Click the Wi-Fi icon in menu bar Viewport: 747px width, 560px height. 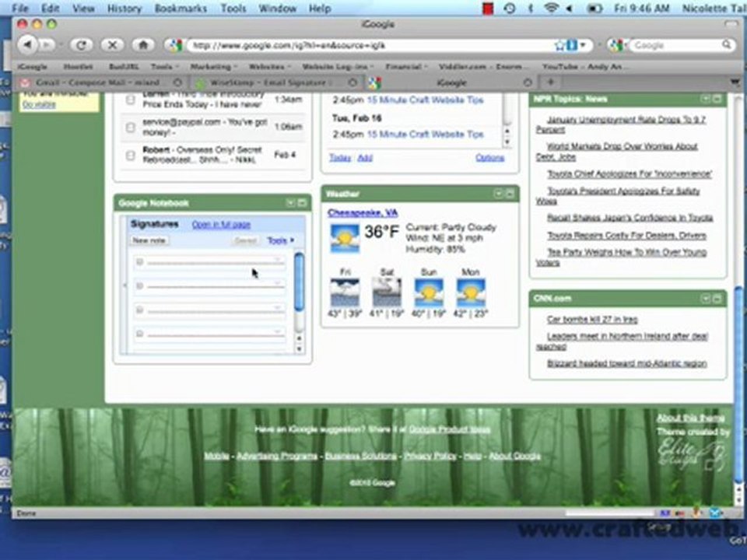coord(551,8)
